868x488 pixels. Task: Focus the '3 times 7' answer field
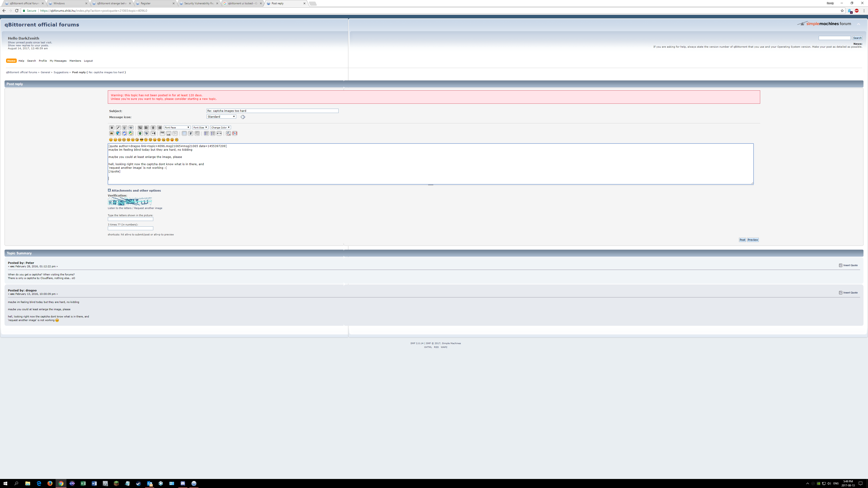click(130, 228)
